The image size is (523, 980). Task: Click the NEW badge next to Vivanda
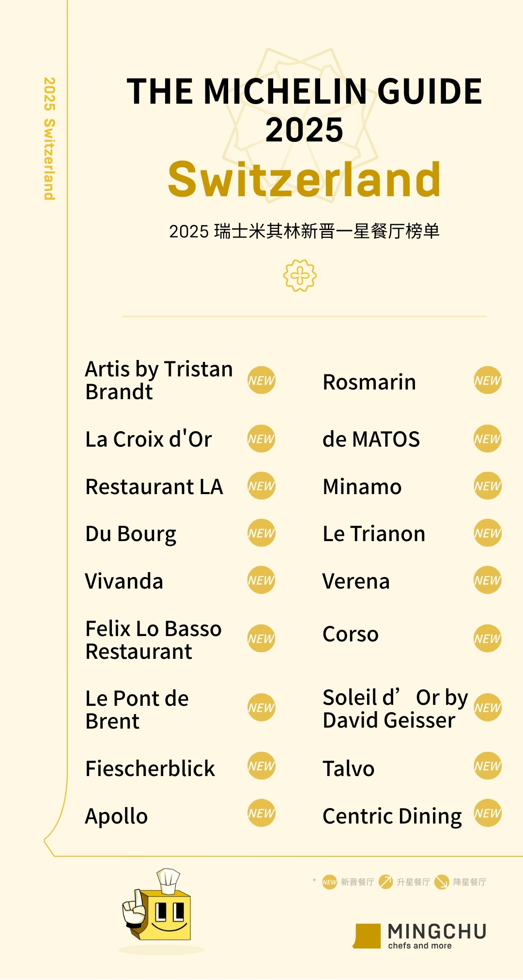point(261,580)
